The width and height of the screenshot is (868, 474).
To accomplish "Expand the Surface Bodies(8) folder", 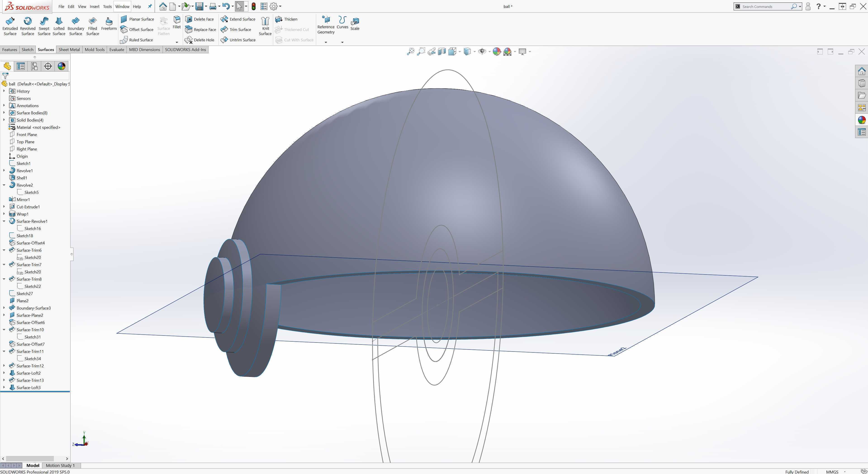I will pyautogui.click(x=4, y=113).
